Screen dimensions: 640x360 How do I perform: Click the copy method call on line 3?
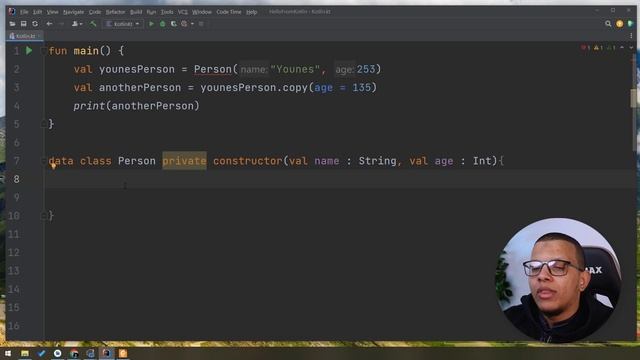click(296, 88)
